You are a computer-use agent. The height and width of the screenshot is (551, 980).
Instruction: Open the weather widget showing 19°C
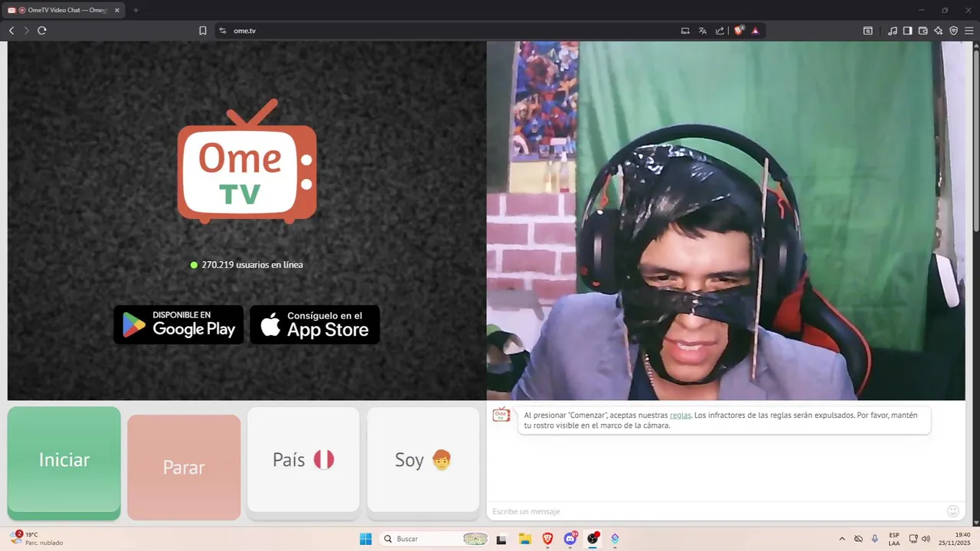pyautogui.click(x=36, y=539)
